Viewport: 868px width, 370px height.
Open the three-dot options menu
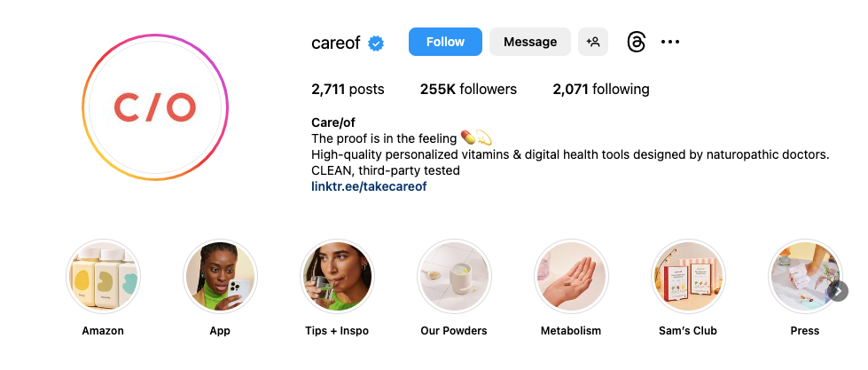coord(669,42)
